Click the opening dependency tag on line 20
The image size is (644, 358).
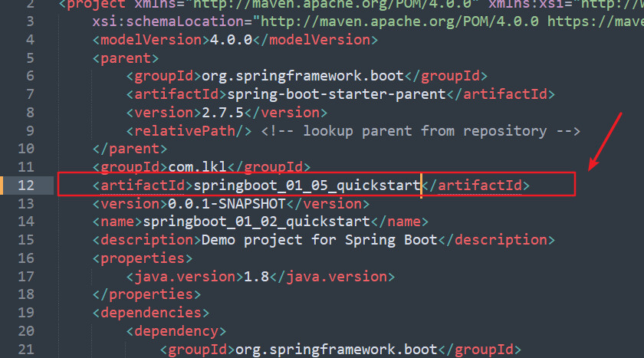[x=176, y=331]
